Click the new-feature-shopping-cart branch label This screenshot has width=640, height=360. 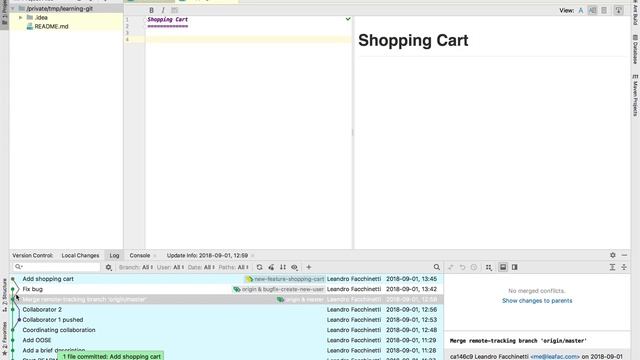tap(285, 279)
